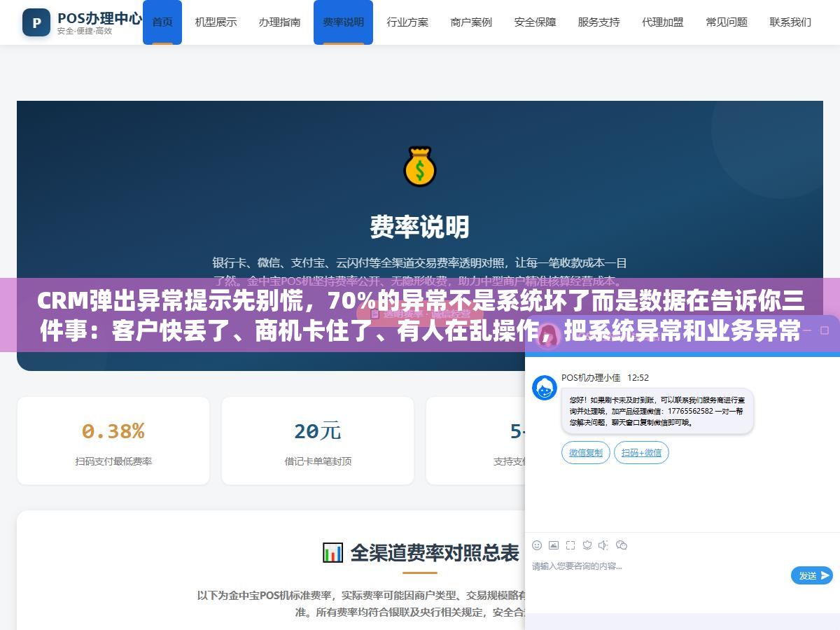This screenshot has width=840, height=630.
Task: Open 机型展示 menu item
Action: tap(216, 22)
